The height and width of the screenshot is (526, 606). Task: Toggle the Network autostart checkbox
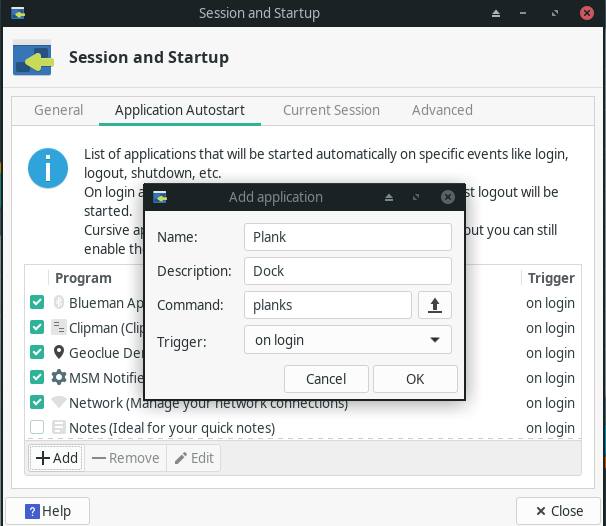37,402
